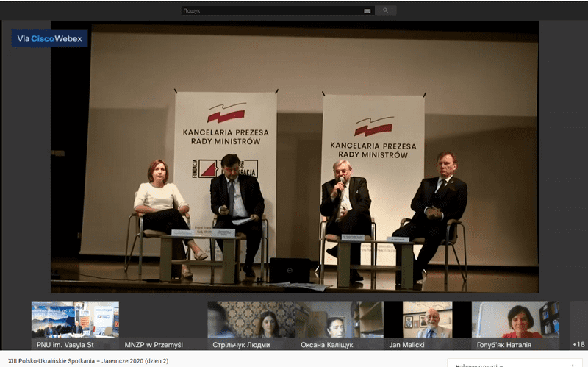The image size is (588, 367).
Task: Open the chat options three-dot menu
Action: point(573,365)
